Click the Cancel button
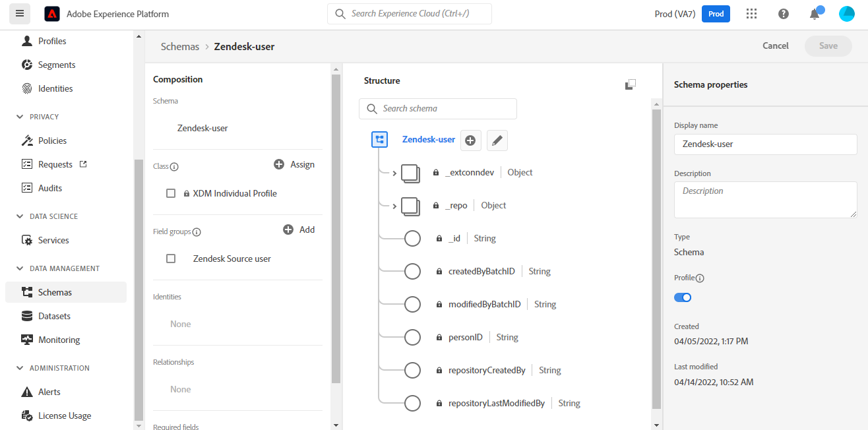Screen dimensions: 868x430 776,46
